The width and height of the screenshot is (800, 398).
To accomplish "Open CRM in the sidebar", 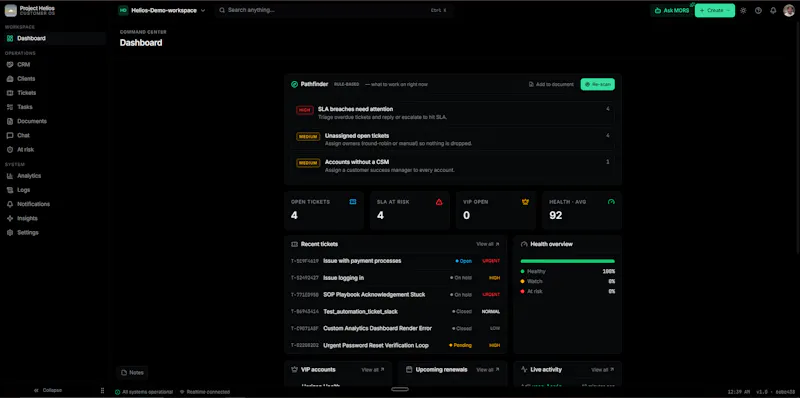I will point(55,65).
